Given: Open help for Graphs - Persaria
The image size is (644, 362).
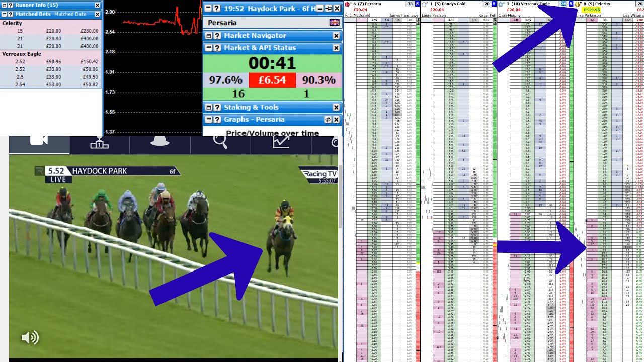Looking at the screenshot, I should coord(217,120).
